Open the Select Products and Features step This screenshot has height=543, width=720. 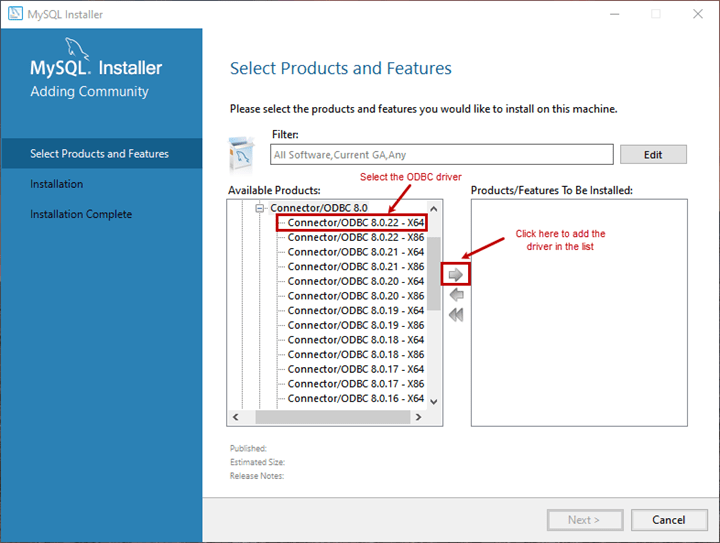point(100,154)
